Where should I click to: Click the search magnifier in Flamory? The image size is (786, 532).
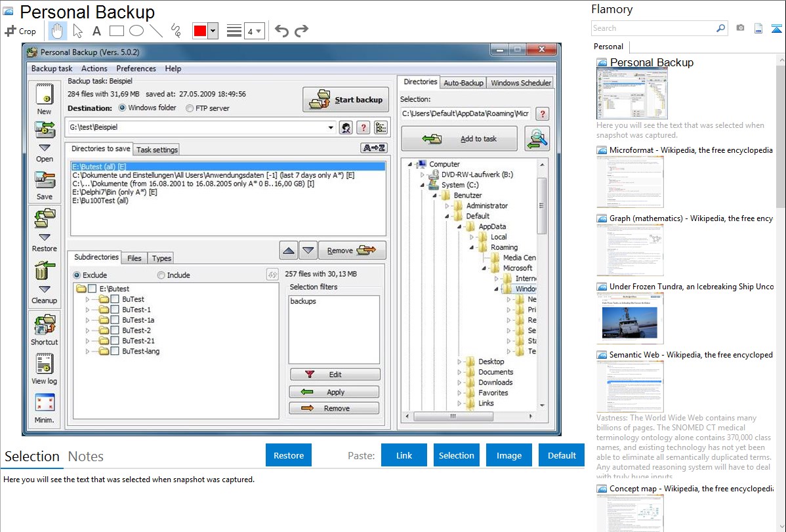[720, 28]
